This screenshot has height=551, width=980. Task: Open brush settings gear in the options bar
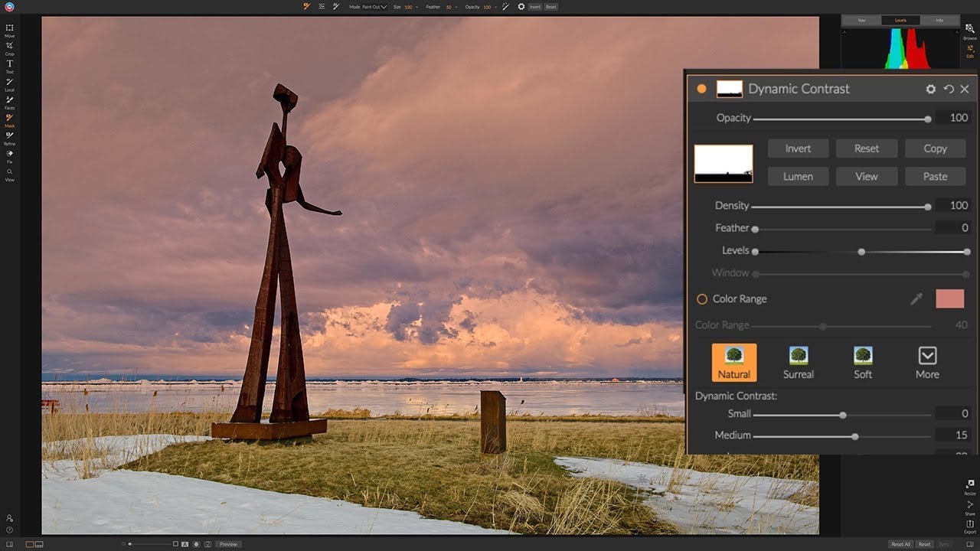[x=521, y=6]
